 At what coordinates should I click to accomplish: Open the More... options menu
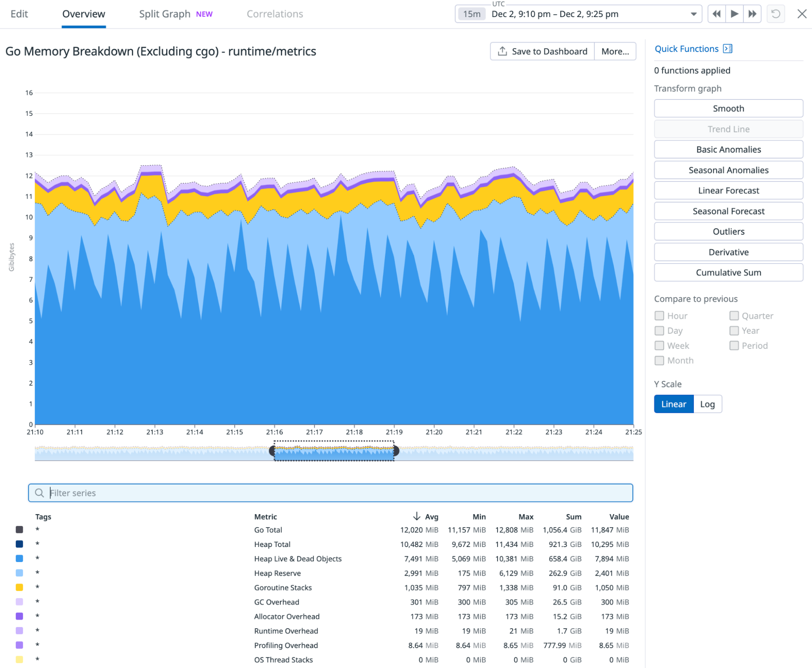(x=615, y=51)
